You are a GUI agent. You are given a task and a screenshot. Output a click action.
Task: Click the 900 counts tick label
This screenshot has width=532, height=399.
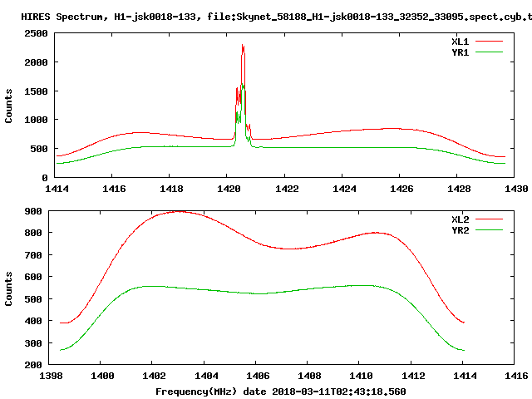coord(33,211)
